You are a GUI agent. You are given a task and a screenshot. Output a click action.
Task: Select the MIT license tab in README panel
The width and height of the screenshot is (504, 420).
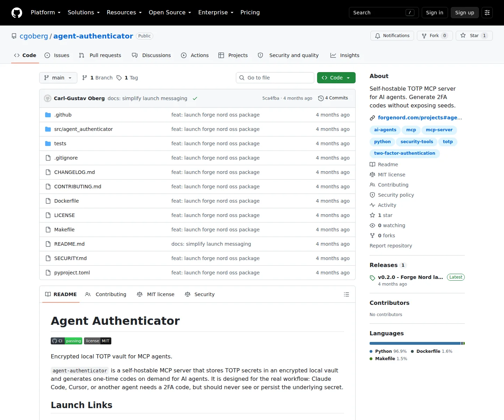[156, 294]
